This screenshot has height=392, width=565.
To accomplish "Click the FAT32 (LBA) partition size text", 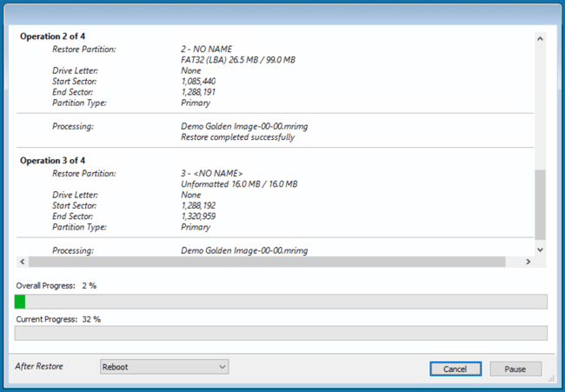I will coord(239,60).
